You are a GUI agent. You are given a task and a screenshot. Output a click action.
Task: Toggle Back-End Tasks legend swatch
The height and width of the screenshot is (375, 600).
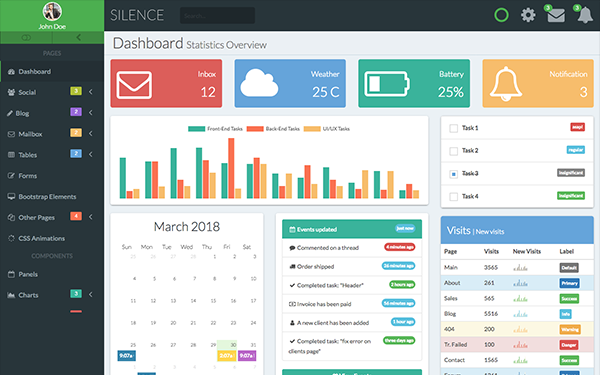click(x=255, y=129)
